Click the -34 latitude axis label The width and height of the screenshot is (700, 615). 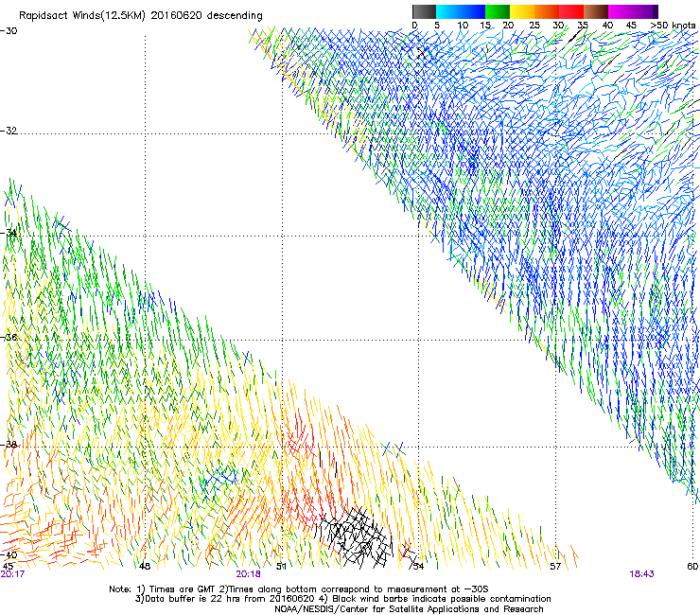click(x=9, y=233)
